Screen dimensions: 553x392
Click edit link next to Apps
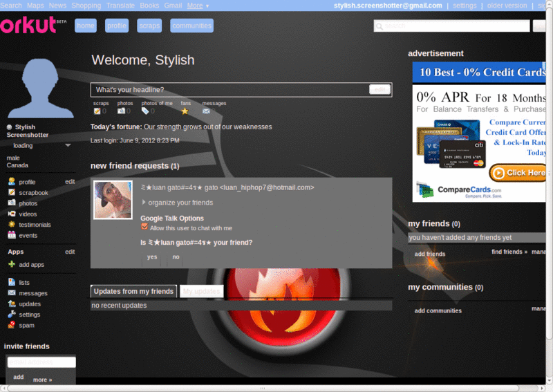point(70,252)
